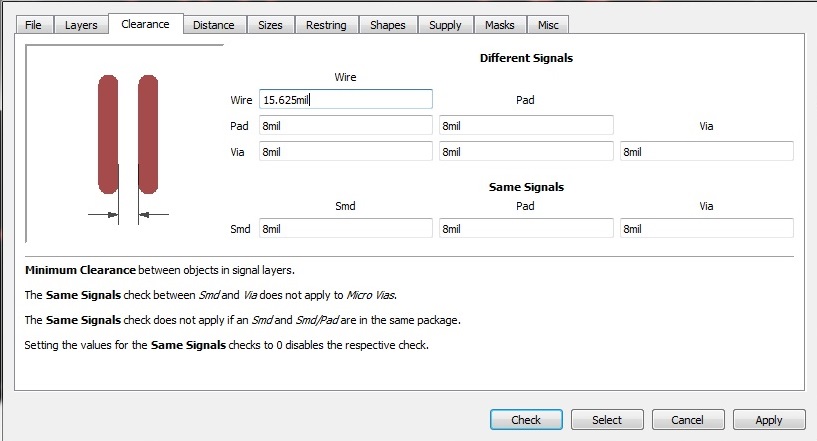
Task: Switch to the File tab
Action: (33, 25)
